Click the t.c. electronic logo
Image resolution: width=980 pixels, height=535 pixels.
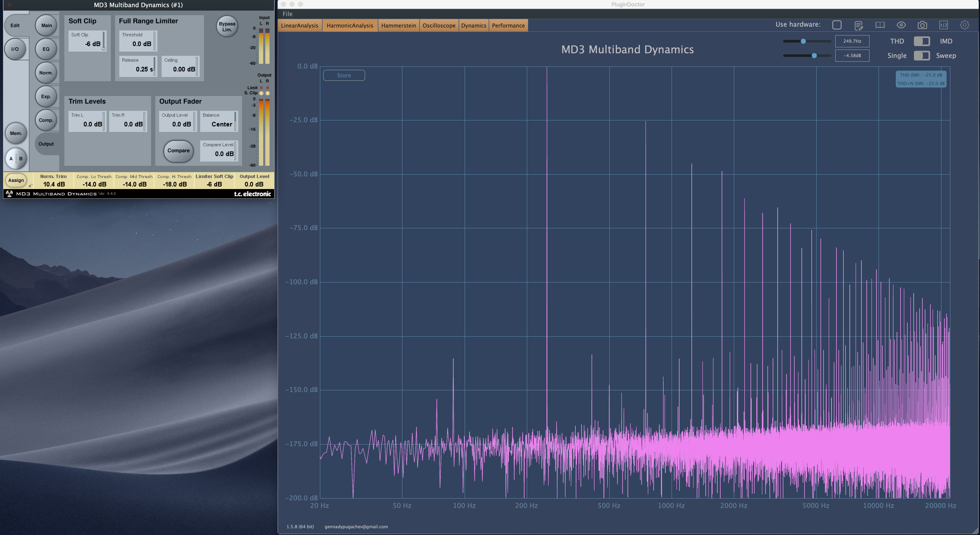[x=252, y=194]
